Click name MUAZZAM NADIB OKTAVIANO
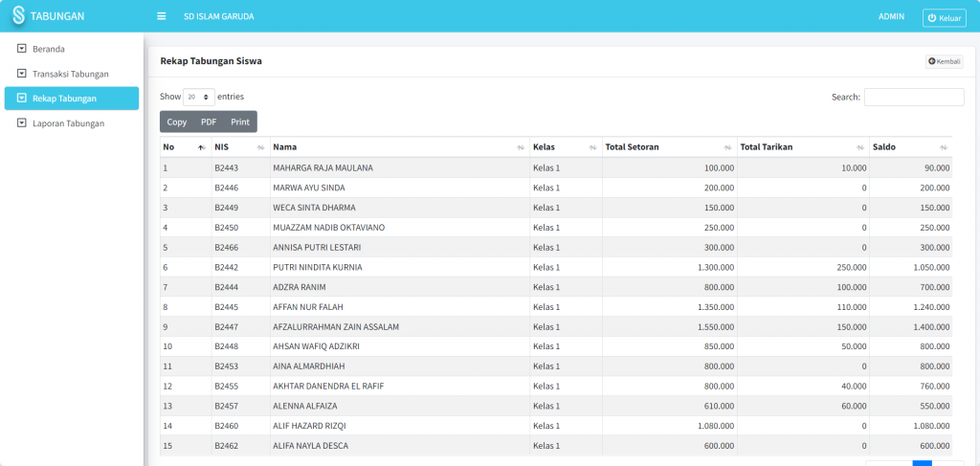The width and height of the screenshot is (980, 466). 329,228
